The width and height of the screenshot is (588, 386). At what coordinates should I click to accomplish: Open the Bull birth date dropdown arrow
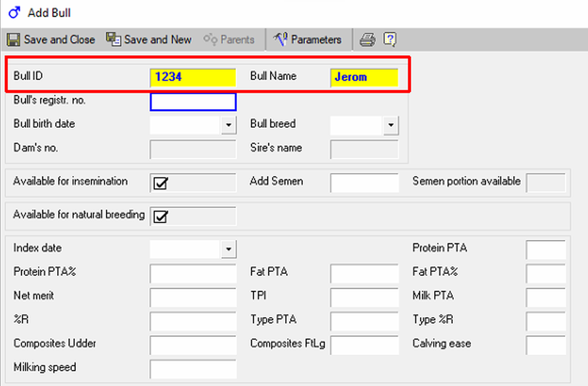click(x=229, y=125)
